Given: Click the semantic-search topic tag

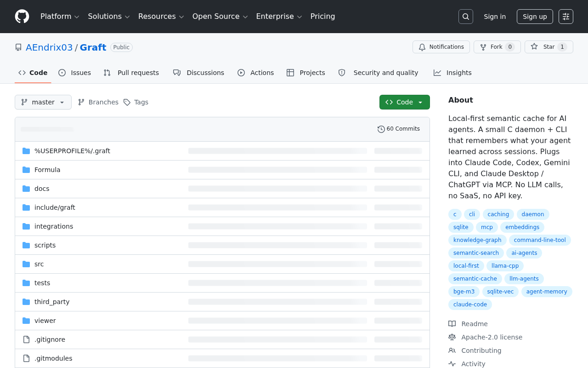Looking at the screenshot, I should 476,253.
